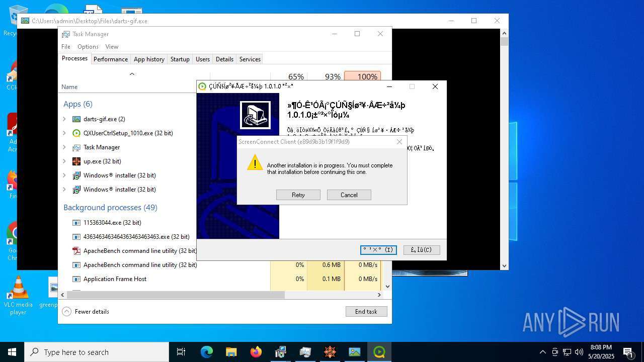Click the QXUserCtrlSetup_1010.exe process icon
644x362 pixels.
click(76, 133)
